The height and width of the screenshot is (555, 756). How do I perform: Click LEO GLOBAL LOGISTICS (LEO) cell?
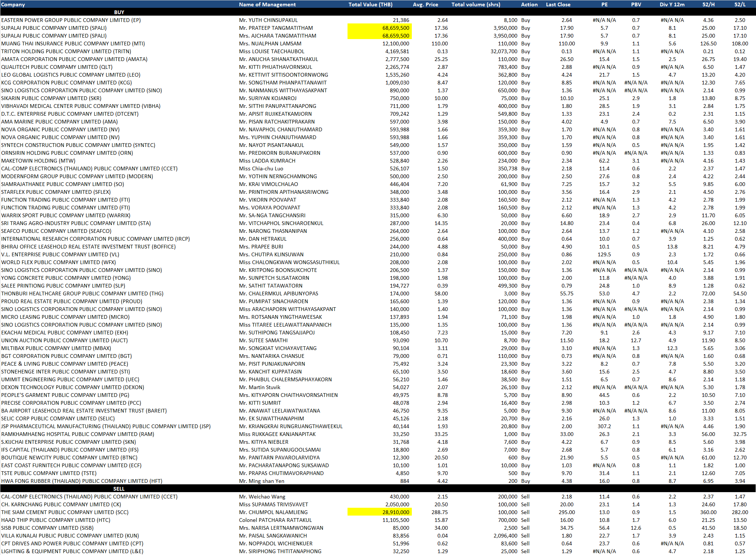[71, 75]
